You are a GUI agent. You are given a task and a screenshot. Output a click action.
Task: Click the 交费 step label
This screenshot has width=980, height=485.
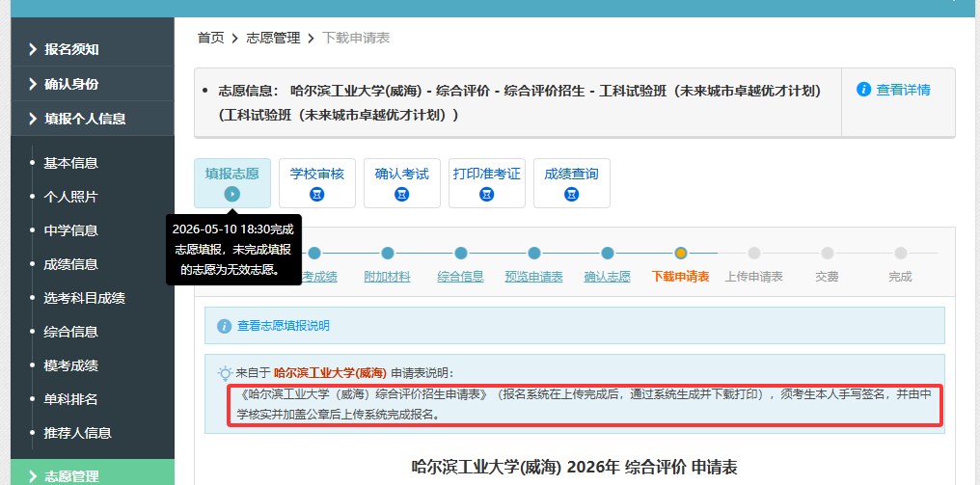(827, 277)
